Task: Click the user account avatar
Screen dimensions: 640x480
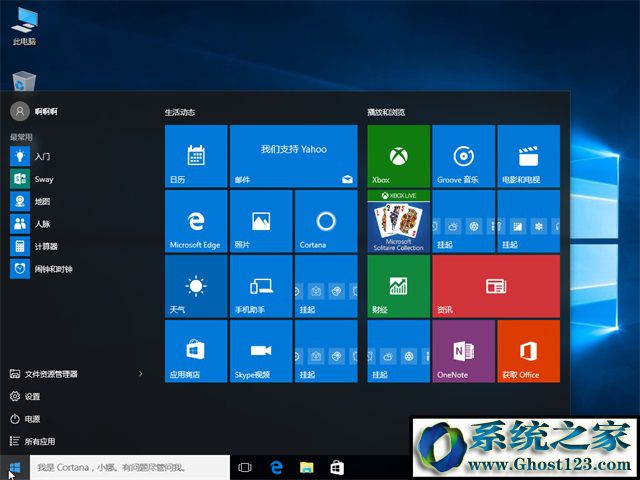Action: [x=20, y=111]
